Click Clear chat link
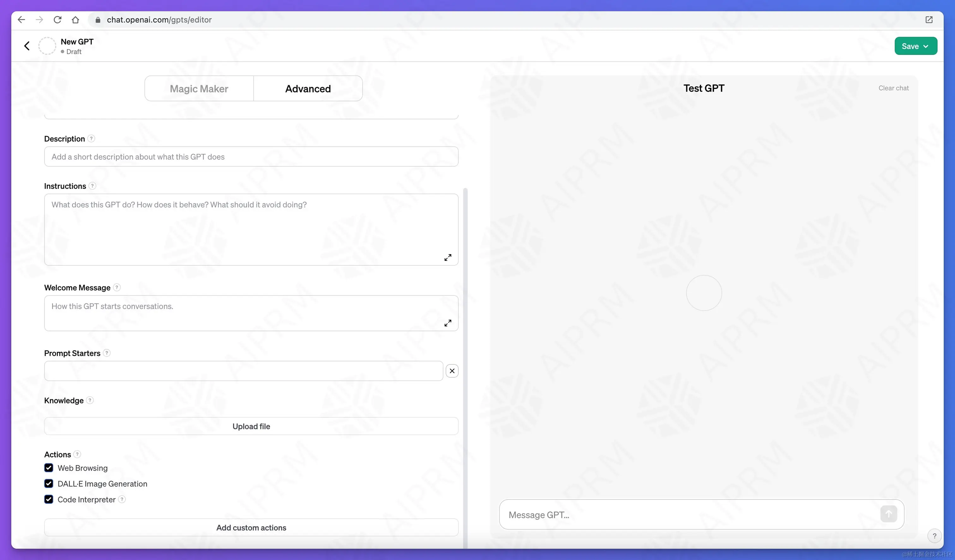Screen dimensions: 955x560 [893, 88]
